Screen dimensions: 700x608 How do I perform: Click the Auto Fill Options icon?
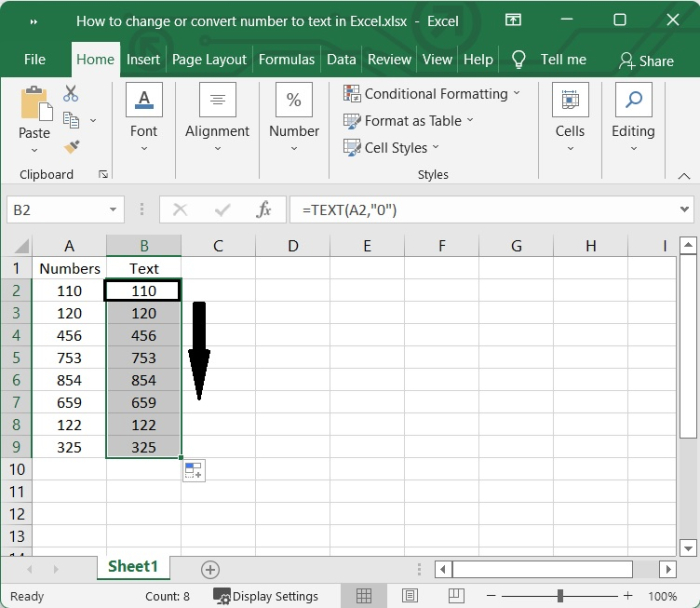193,470
